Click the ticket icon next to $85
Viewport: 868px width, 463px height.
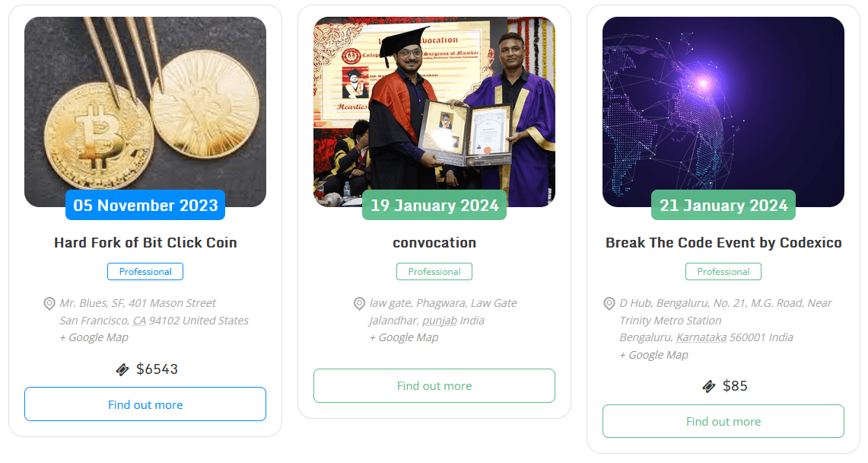[709, 386]
